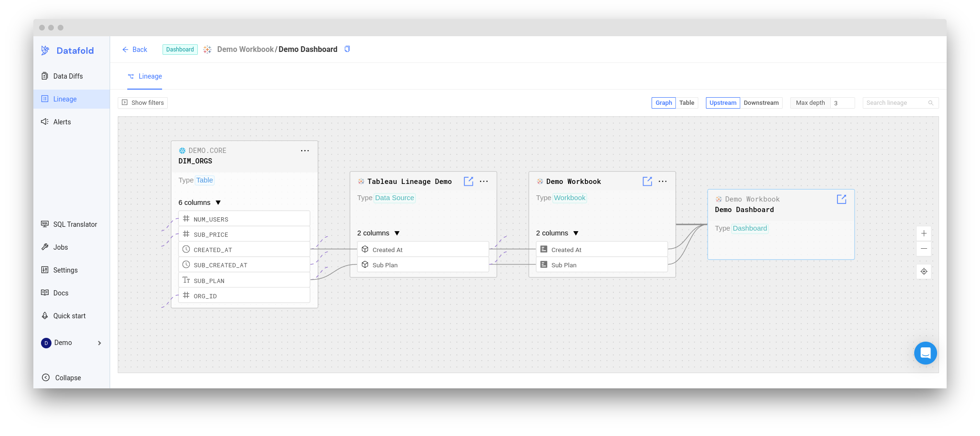Click the search magnifier icon
Screen dimensions: 980x436
pos(931,103)
